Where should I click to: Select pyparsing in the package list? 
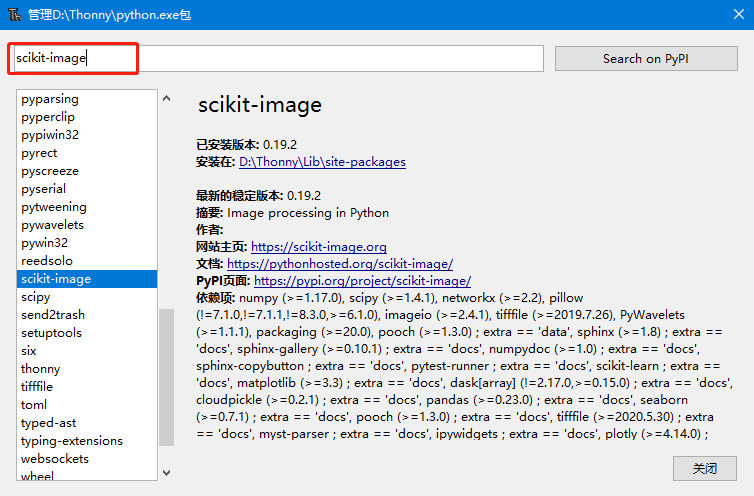pos(50,99)
